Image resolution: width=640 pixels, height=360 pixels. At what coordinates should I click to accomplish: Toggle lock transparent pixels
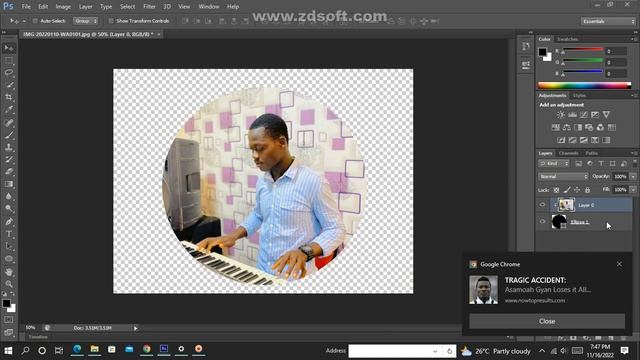pos(556,190)
